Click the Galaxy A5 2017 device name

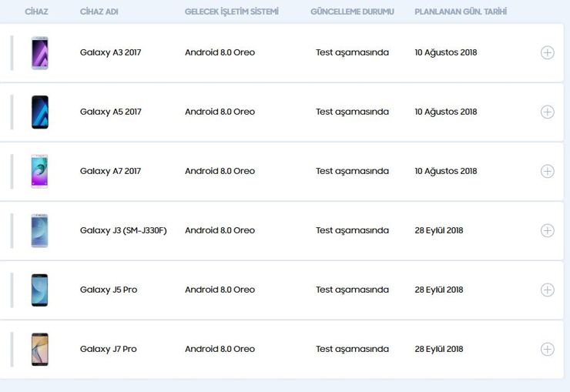(110, 112)
